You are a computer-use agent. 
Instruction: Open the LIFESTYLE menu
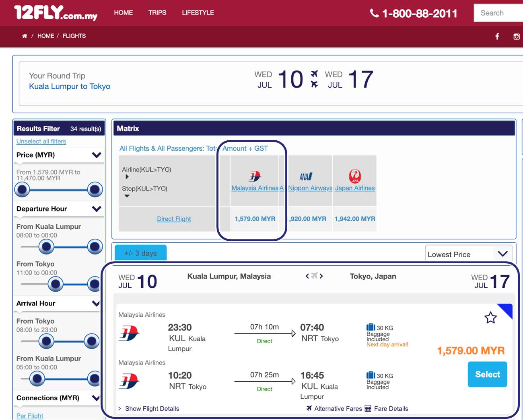[x=198, y=13]
